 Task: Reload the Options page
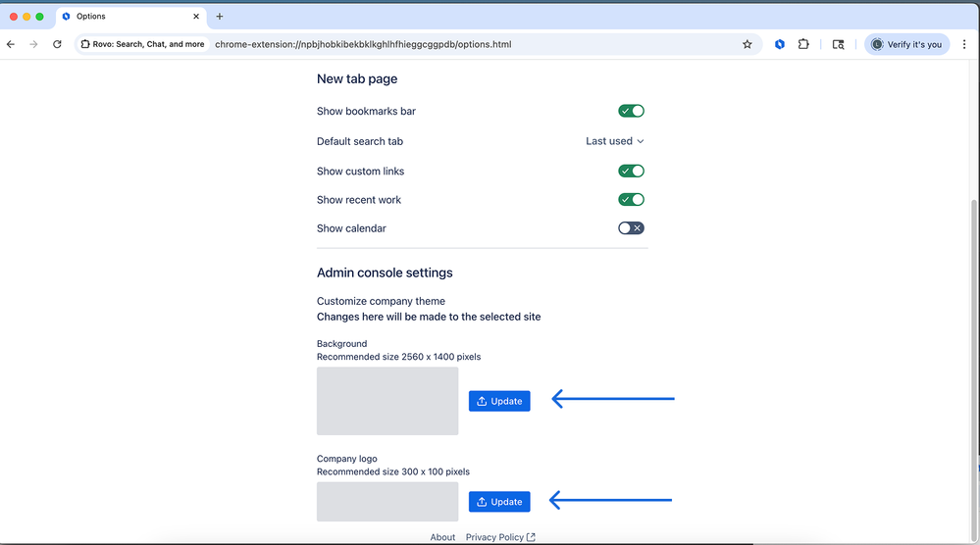(57, 44)
